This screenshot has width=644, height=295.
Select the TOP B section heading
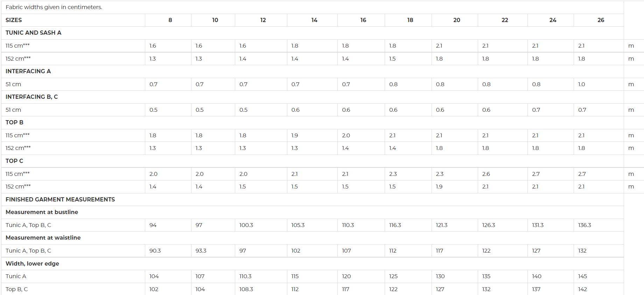pyautogui.click(x=14, y=123)
